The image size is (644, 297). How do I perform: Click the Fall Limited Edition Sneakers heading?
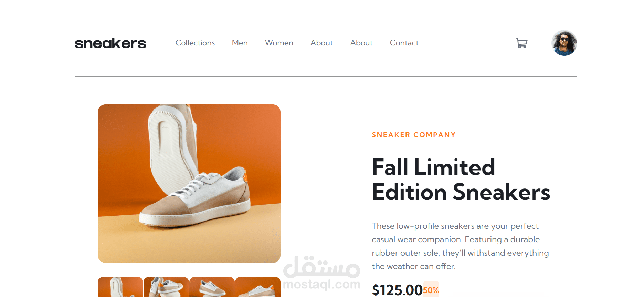461,180
